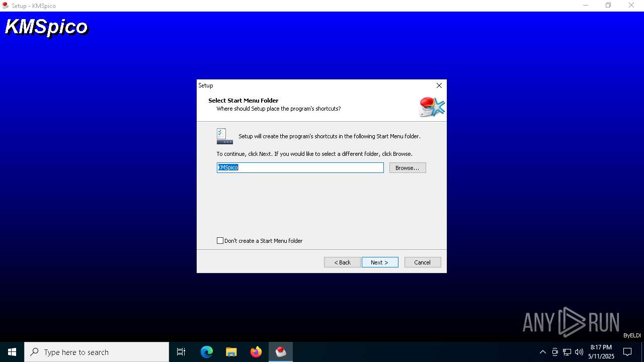
Task: Open the Windows Start menu
Action: click(x=12, y=352)
